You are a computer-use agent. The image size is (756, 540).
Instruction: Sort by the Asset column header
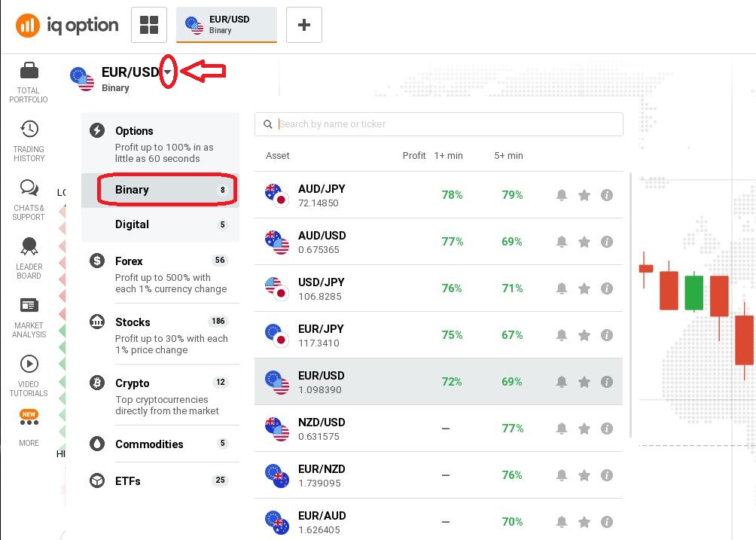point(278,156)
